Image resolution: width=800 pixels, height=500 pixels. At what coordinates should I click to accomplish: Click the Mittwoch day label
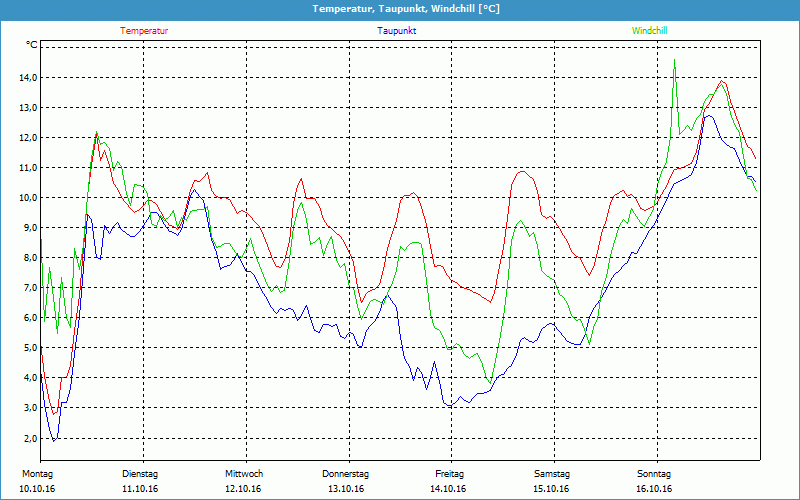244,474
